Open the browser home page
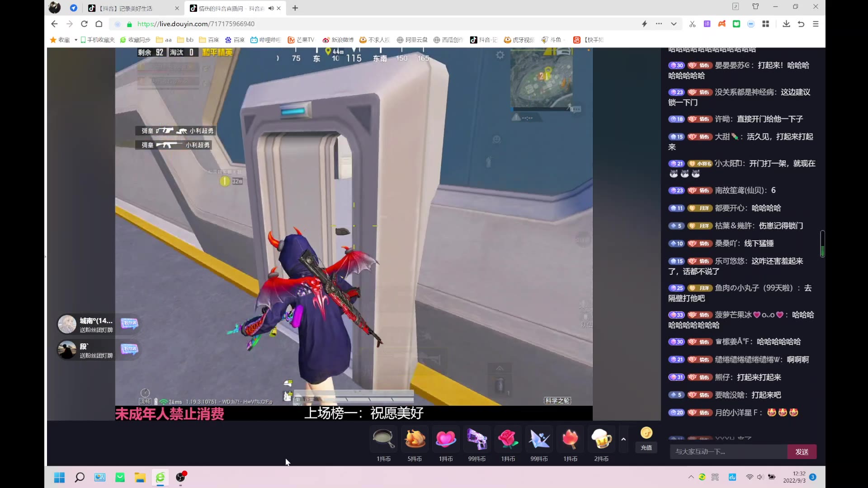 pyautogui.click(x=99, y=24)
